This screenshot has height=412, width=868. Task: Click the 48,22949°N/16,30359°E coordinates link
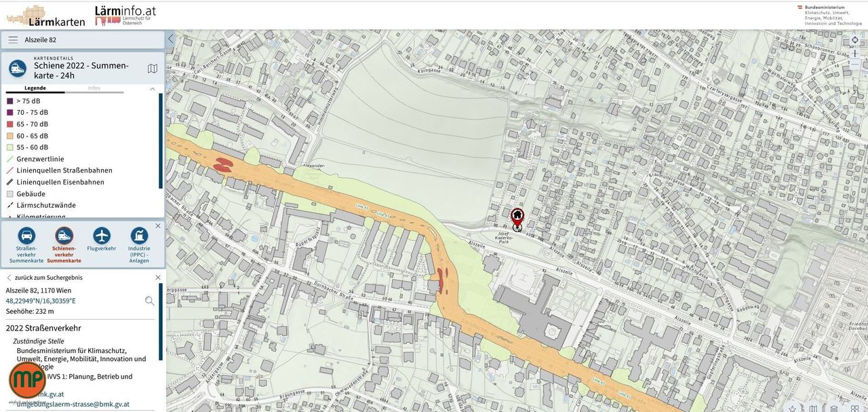pos(41,301)
